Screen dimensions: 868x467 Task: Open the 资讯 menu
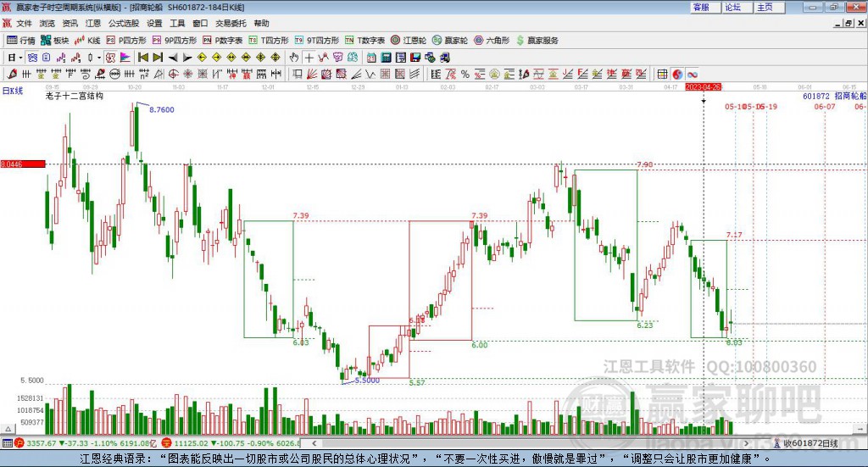[x=70, y=23]
